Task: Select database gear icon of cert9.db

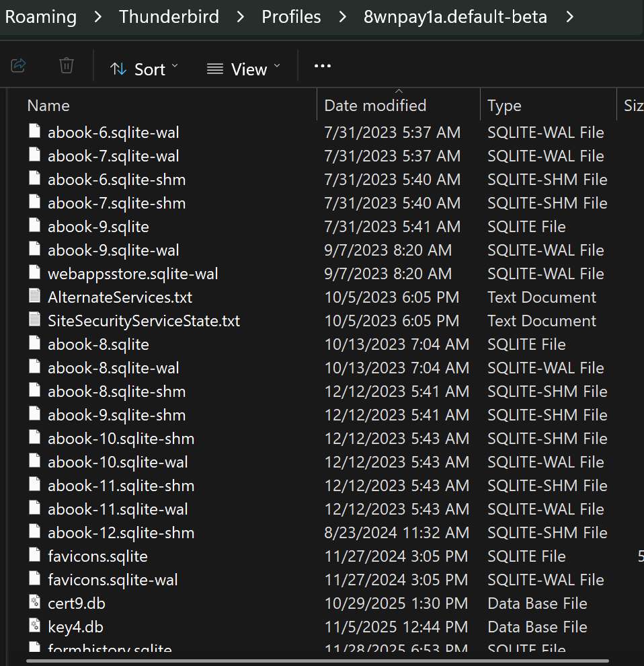Action: 35,602
